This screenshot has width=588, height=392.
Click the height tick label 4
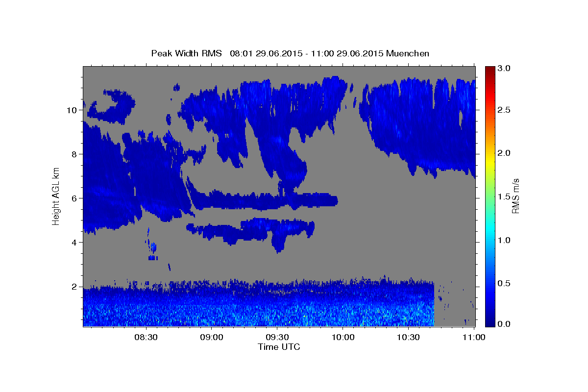pos(73,243)
